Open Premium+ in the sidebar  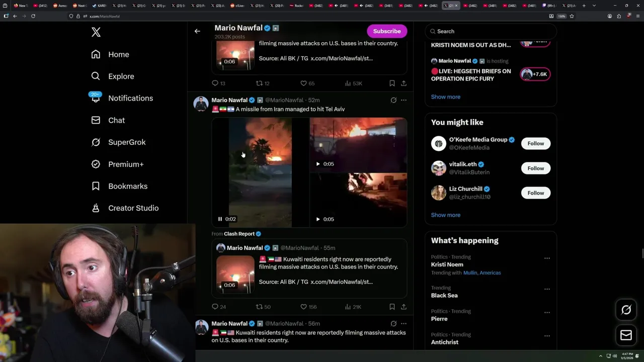[x=117, y=164]
